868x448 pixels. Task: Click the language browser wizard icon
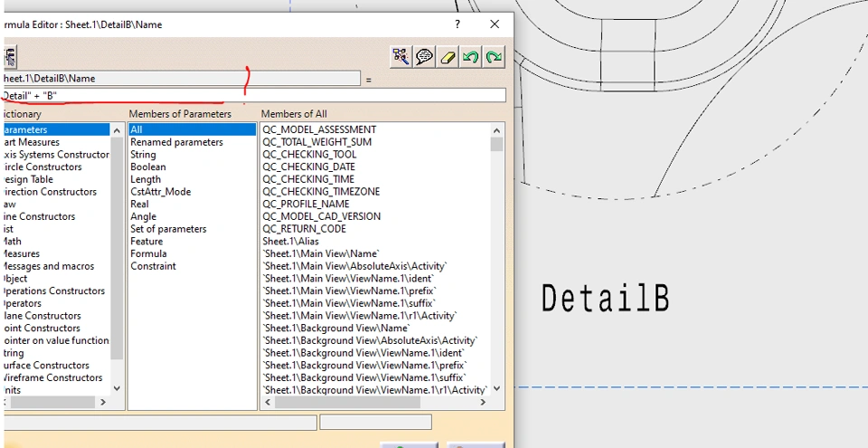point(401,57)
